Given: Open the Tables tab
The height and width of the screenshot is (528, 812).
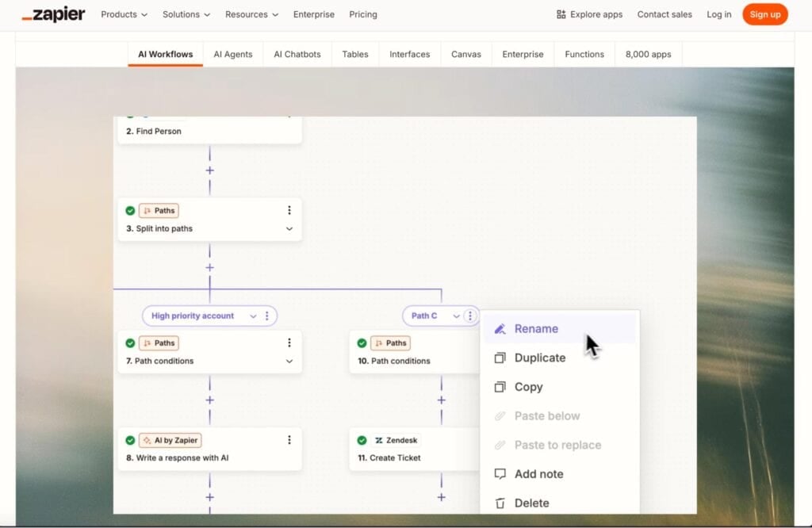Looking at the screenshot, I should [355, 55].
